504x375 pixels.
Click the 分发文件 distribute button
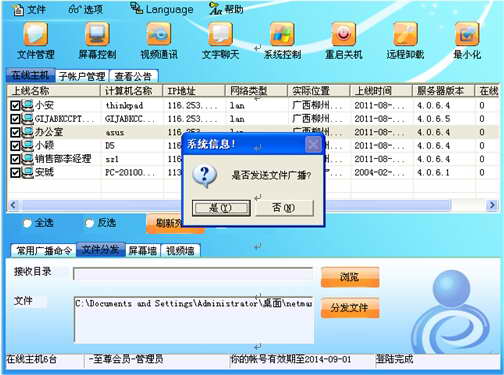pyautogui.click(x=350, y=307)
